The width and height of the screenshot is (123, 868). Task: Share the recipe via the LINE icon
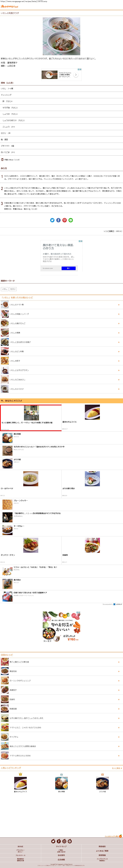pyautogui.click(x=70, y=220)
